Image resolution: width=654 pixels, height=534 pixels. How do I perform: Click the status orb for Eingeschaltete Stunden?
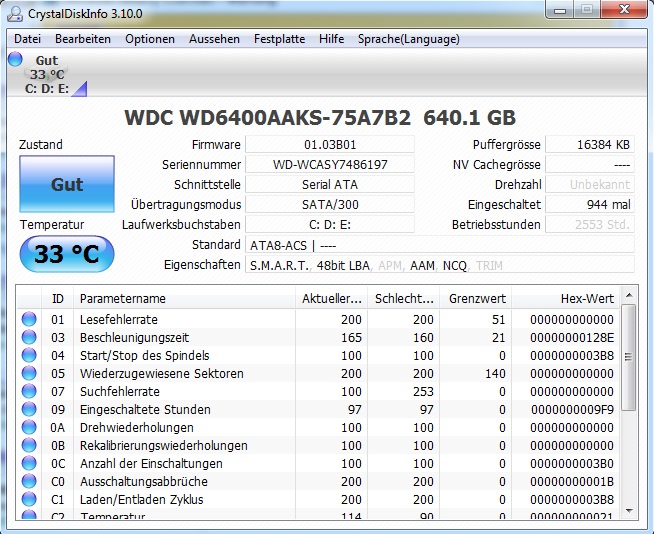coord(29,409)
